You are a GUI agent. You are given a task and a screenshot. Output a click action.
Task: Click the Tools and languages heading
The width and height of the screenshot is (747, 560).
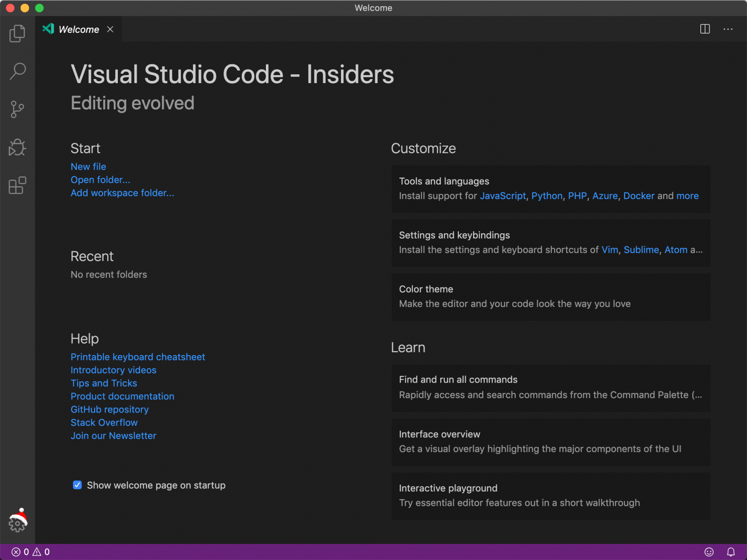pyautogui.click(x=444, y=181)
